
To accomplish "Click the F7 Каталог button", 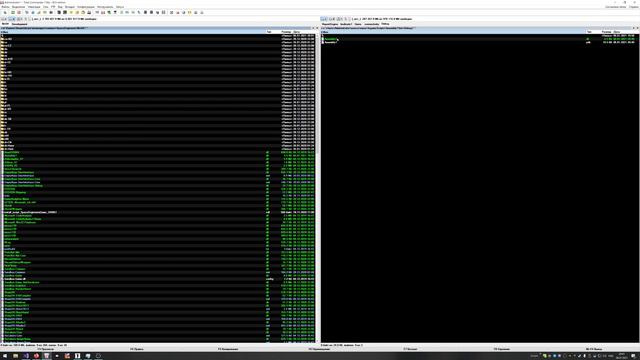I will coord(411,349).
